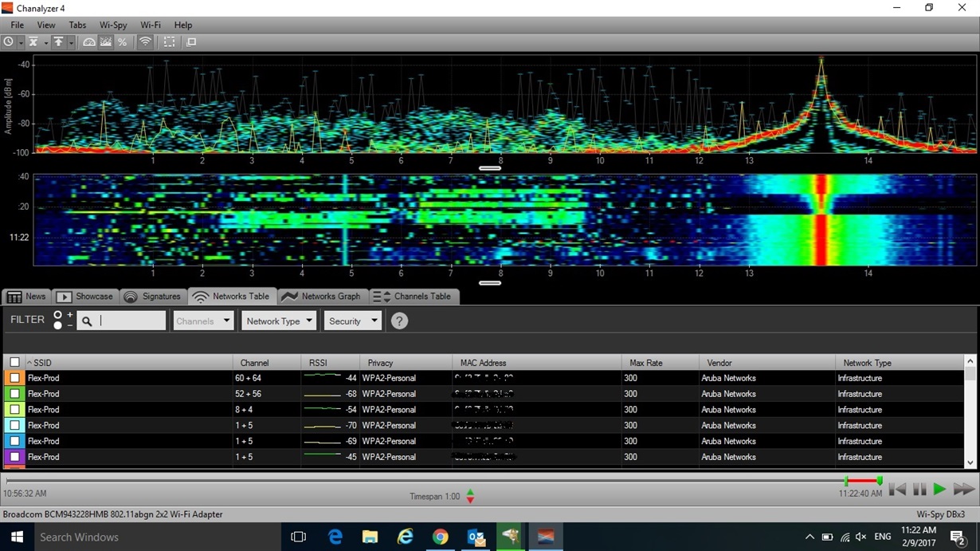Open the Security filter dropdown
980x551 pixels.
point(352,321)
